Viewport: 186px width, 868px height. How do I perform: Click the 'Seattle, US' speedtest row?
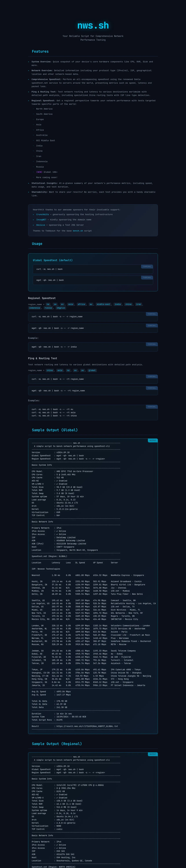[x=84, y=601]
